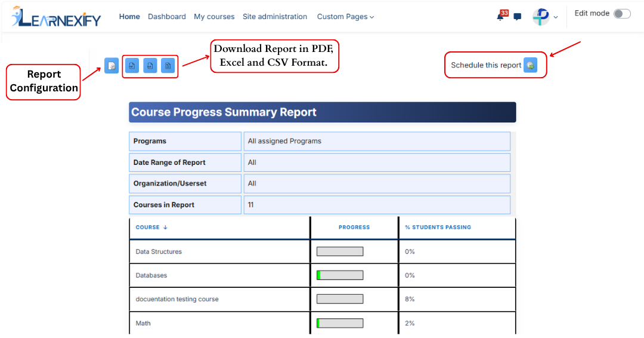644x338 pixels.
Task: Download the report as PDF
Action: click(132, 66)
